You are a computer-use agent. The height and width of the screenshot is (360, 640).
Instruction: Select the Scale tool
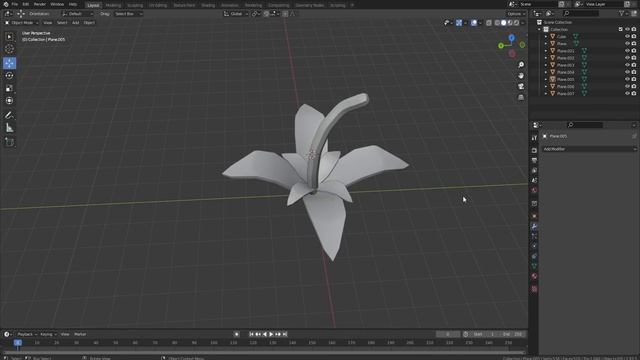tap(9, 88)
